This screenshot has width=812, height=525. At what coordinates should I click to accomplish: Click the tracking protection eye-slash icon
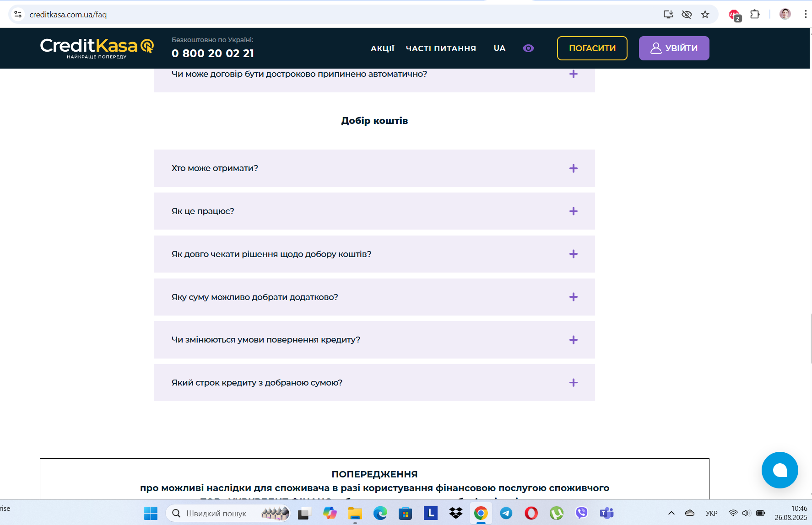pyautogui.click(x=687, y=14)
